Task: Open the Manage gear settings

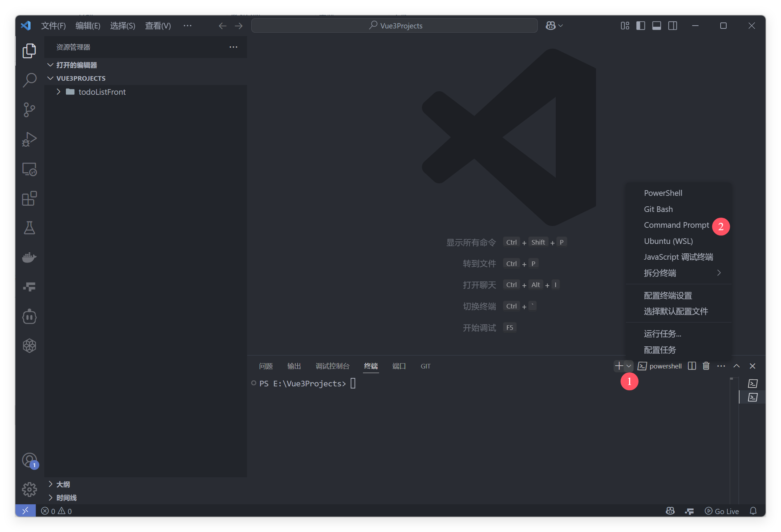Action: (x=29, y=489)
